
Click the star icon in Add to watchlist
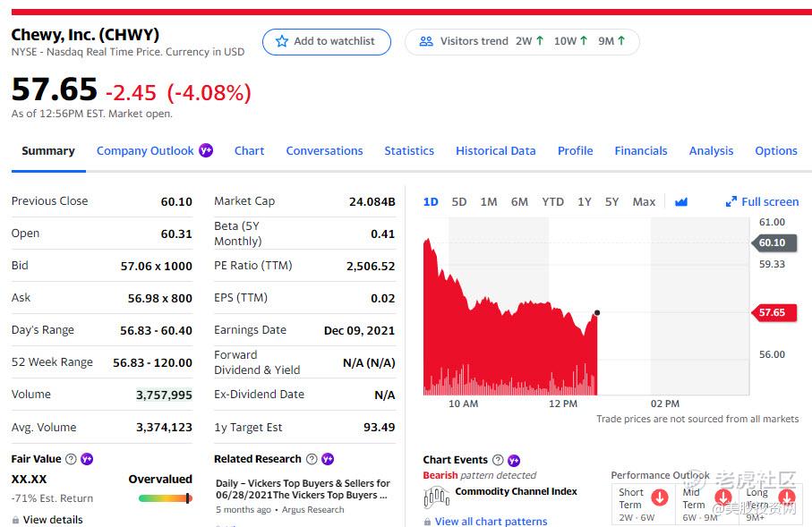(x=281, y=41)
